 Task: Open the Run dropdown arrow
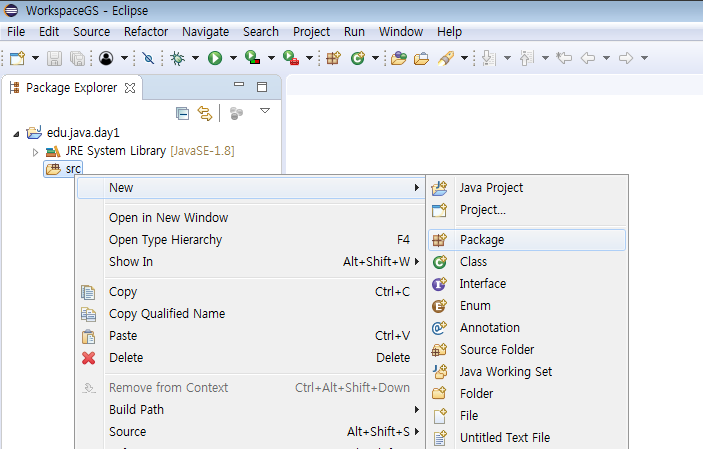click(233, 58)
